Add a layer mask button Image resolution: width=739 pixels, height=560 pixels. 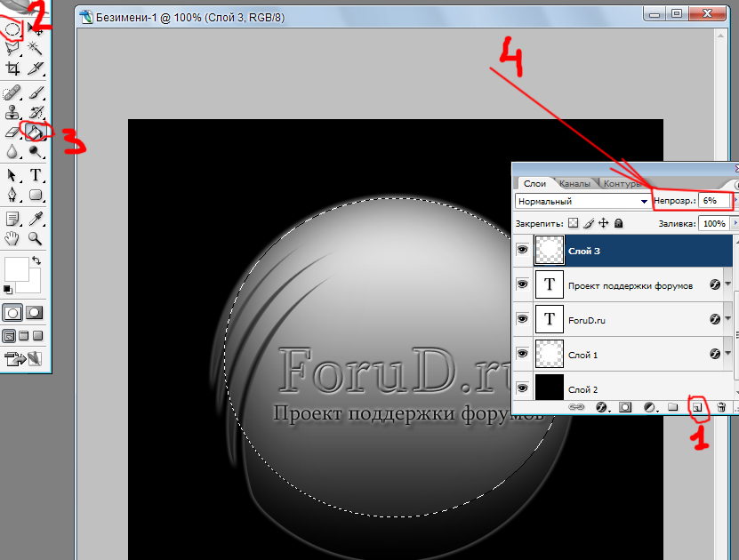pos(625,407)
